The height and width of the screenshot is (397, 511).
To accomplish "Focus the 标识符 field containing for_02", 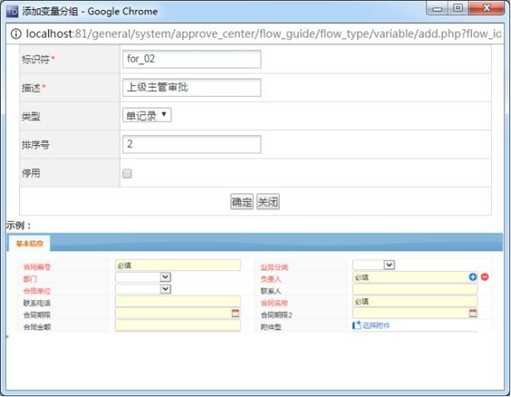I will tap(192, 59).
